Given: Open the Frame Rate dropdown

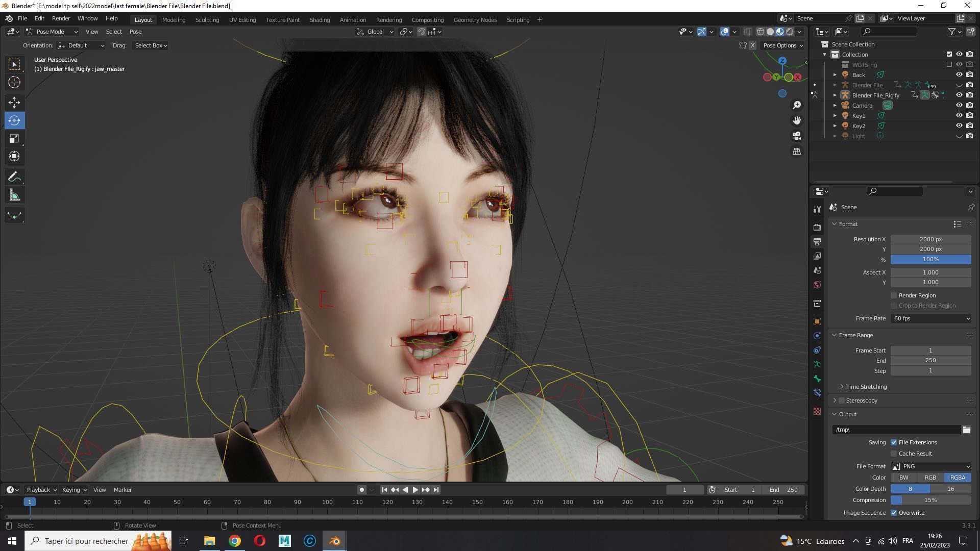Looking at the screenshot, I should (x=930, y=318).
